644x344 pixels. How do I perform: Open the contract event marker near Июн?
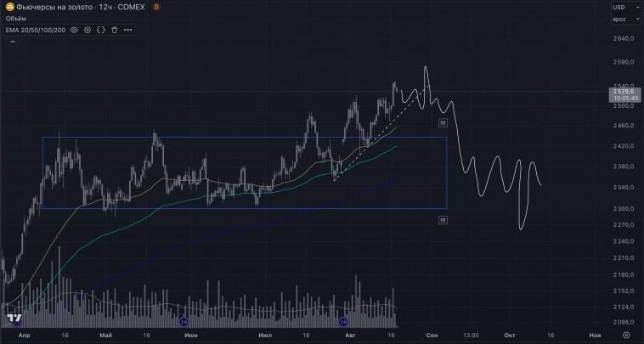(184, 322)
